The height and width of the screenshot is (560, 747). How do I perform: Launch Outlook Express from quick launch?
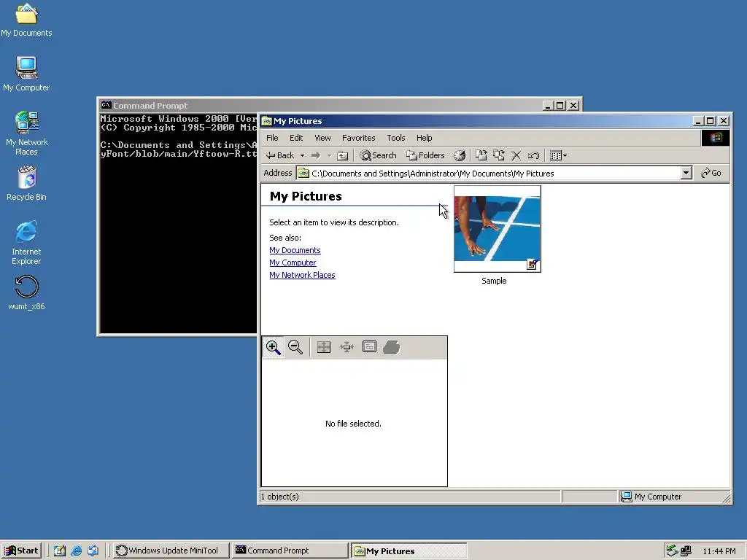(93, 551)
